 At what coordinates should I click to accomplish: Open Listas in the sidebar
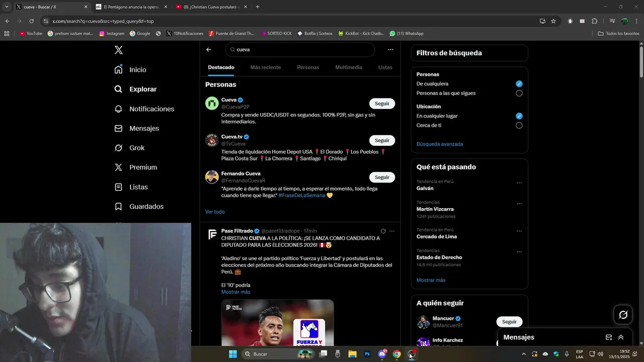click(x=131, y=187)
